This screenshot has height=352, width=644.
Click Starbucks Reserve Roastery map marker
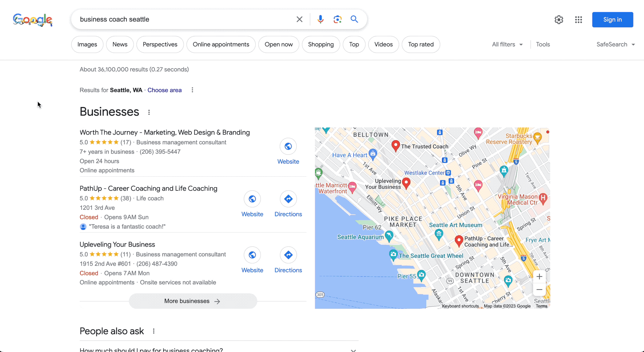[537, 138]
